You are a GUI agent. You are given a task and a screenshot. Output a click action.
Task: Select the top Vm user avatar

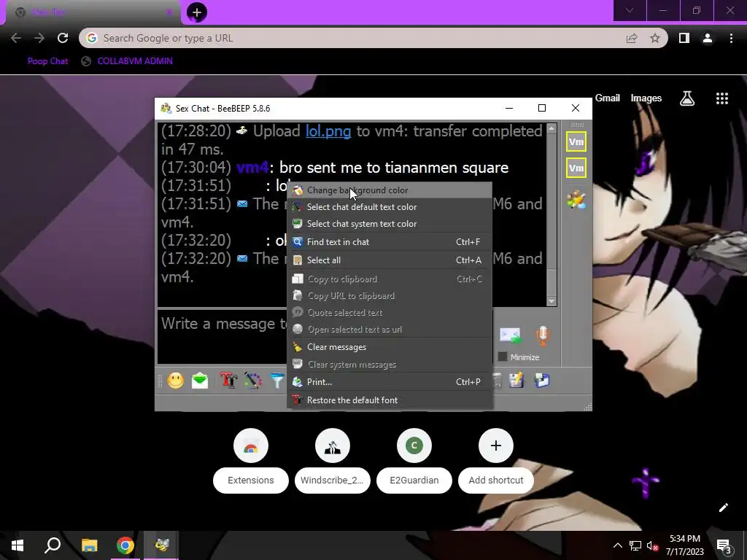tap(576, 142)
